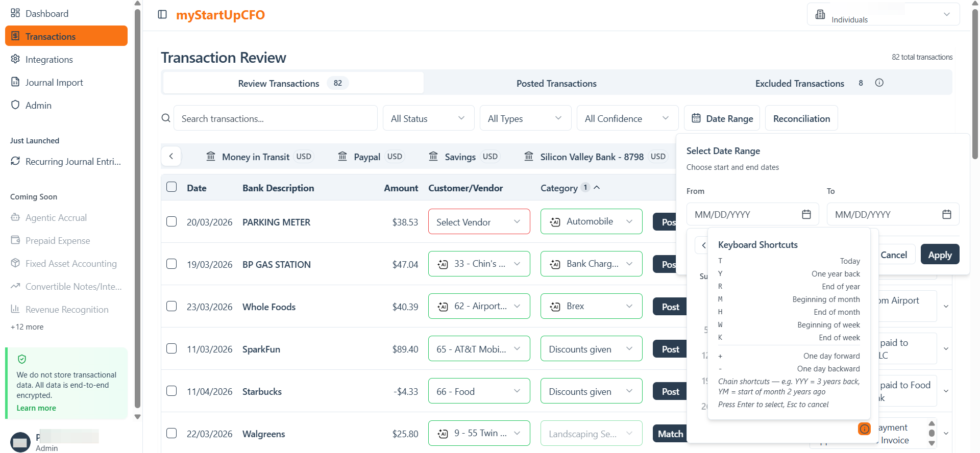Open 65 - AT&T Mobi... vendor dropdown

(479, 348)
